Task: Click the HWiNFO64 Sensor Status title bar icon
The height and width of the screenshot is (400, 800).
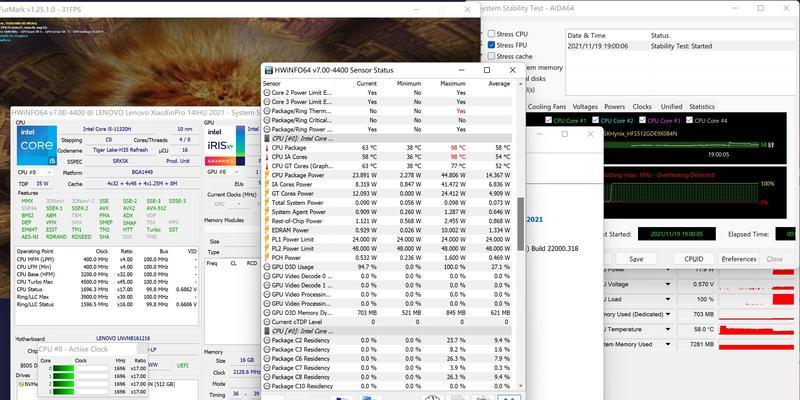Action: point(268,70)
